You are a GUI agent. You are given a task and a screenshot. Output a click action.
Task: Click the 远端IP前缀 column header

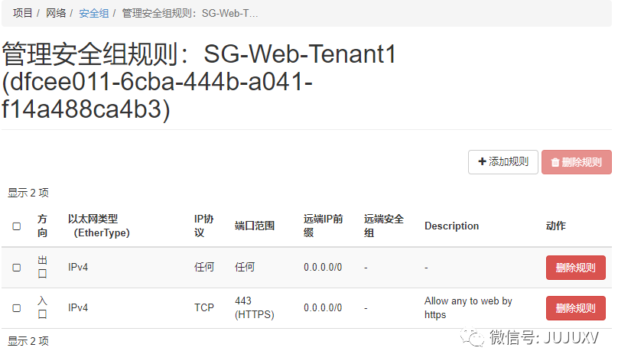[x=322, y=226]
